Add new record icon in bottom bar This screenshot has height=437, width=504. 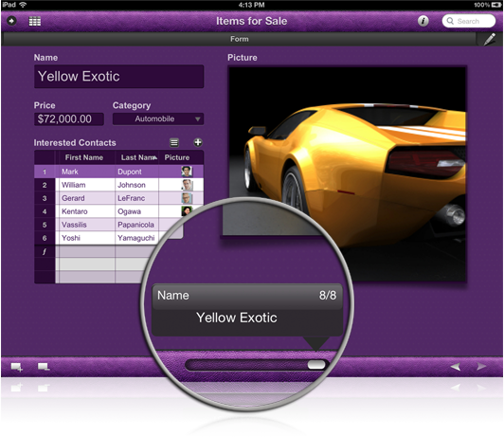(x=16, y=367)
